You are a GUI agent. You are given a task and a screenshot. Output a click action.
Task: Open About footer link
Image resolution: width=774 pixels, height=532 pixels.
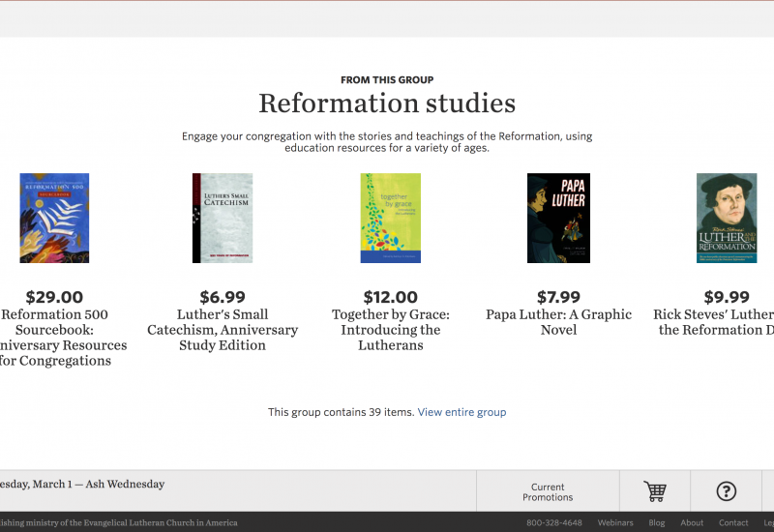point(692,522)
